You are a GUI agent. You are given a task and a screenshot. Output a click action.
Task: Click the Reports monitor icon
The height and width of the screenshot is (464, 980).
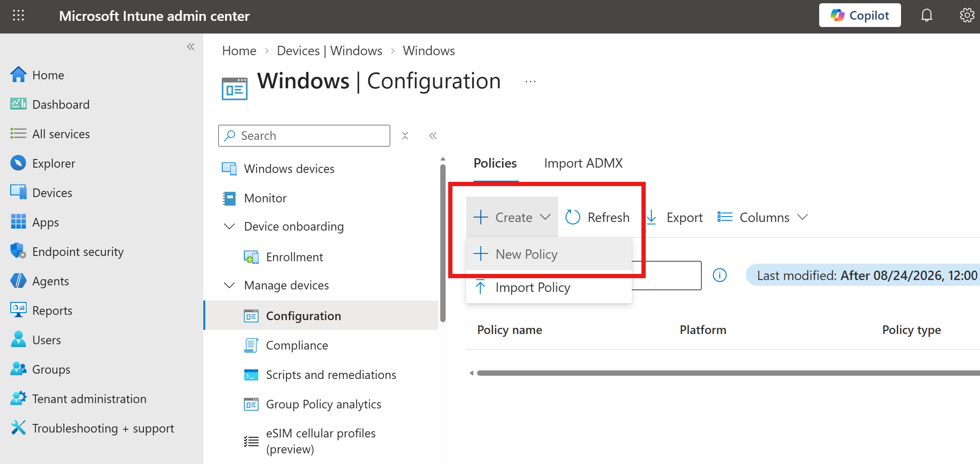click(x=18, y=310)
